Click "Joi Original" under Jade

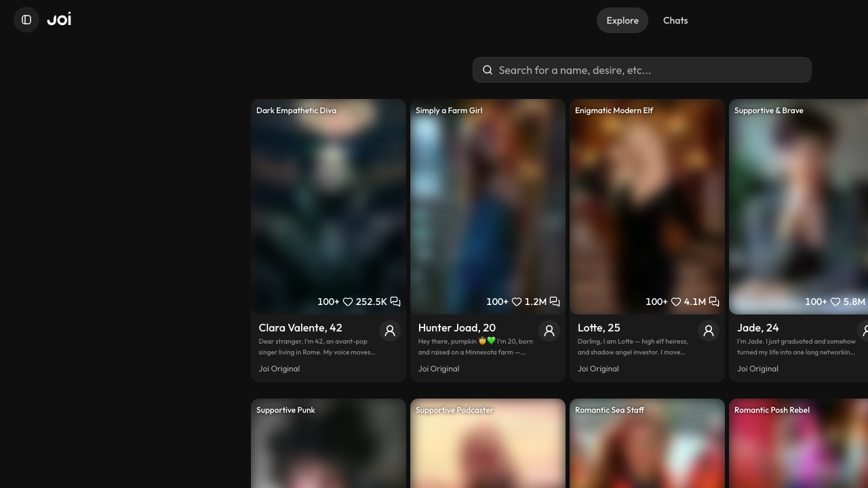[x=757, y=369]
